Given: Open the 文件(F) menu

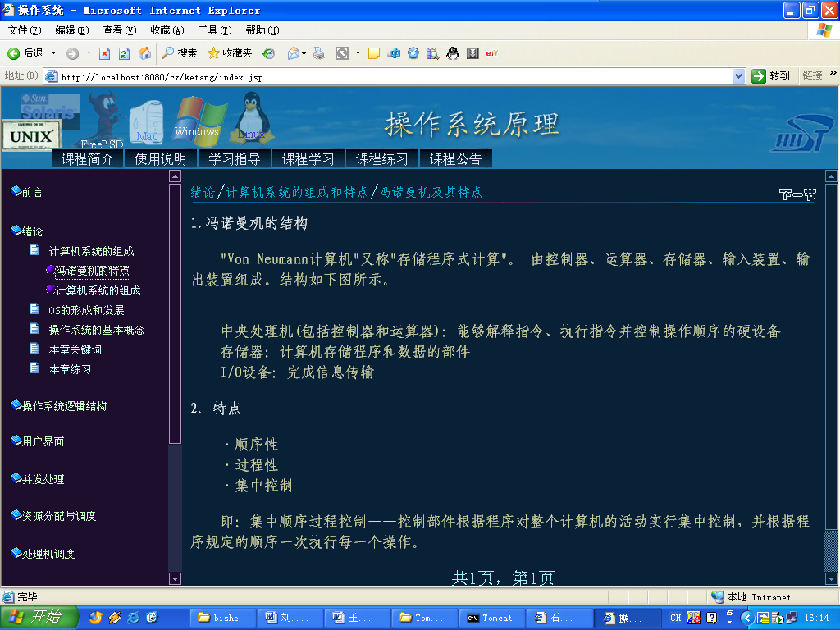Looking at the screenshot, I should coord(24,30).
